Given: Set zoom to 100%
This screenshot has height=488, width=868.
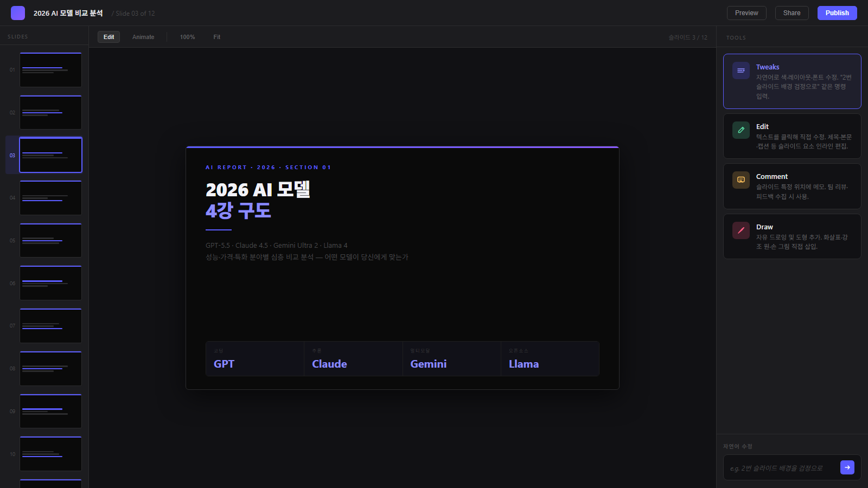Looking at the screenshot, I should [x=188, y=37].
